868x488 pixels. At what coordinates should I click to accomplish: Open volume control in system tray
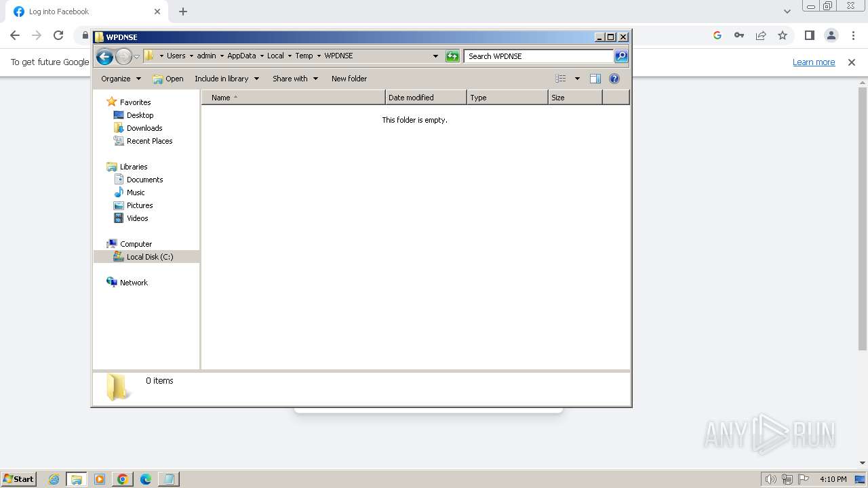pos(771,479)
